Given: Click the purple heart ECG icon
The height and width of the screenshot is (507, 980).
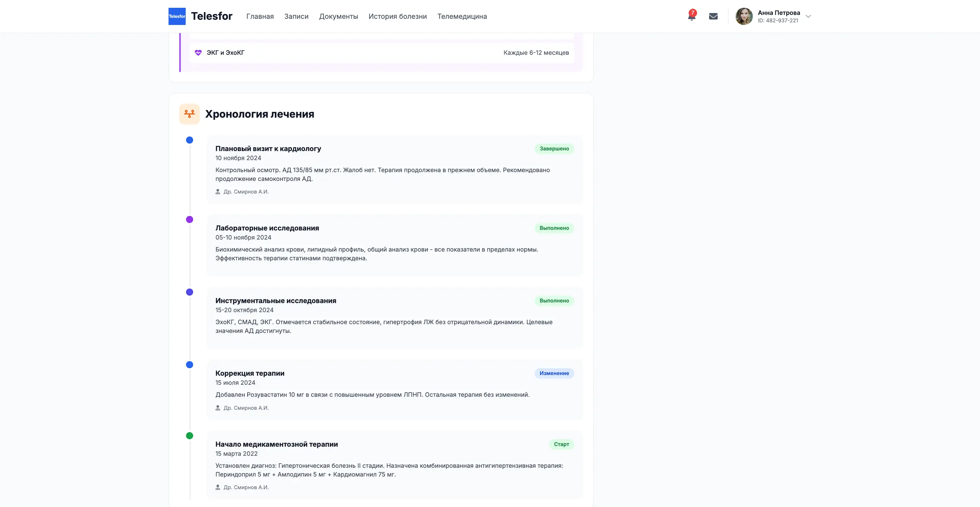Looking at the screenshot, I should pos(198,53).
